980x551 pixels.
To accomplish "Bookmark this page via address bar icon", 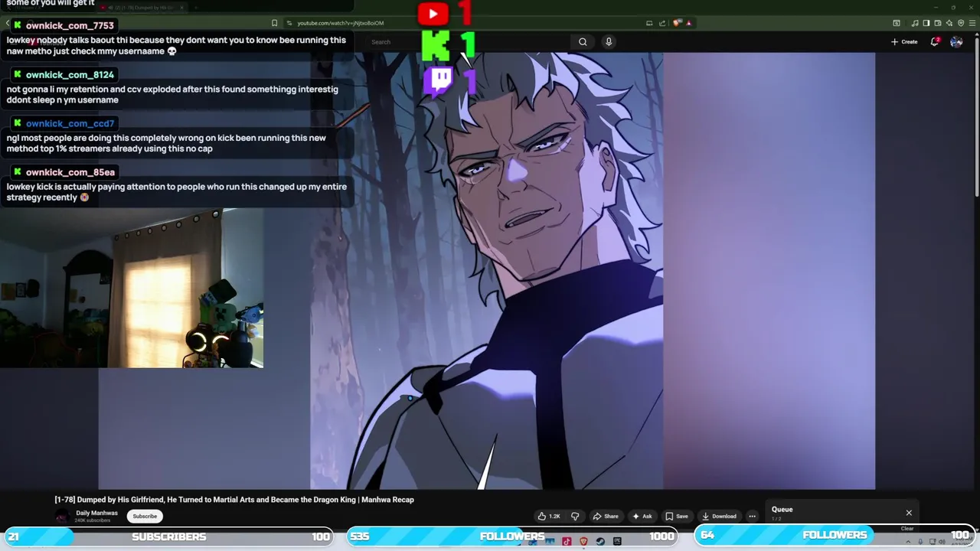I will 275,23.
